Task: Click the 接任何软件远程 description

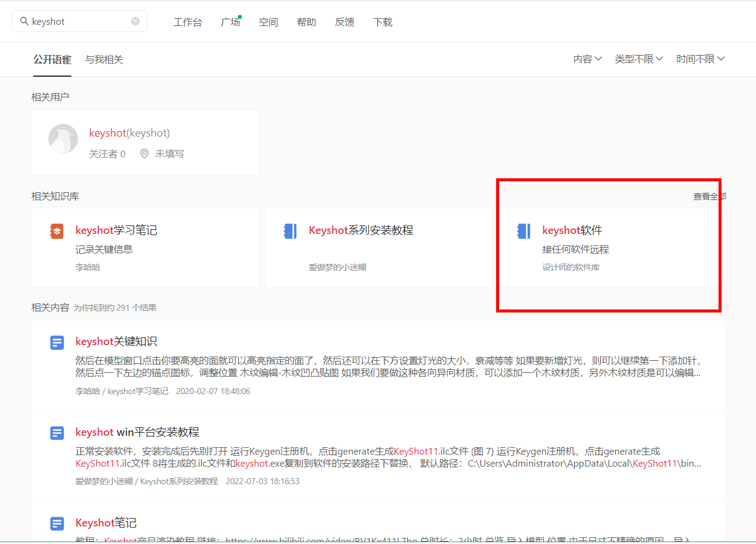Action: pos(575,249)
